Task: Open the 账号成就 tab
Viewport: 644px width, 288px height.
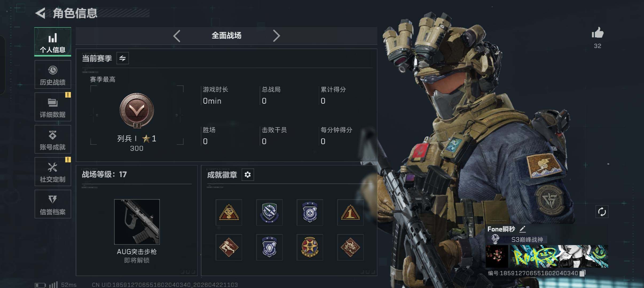Action: [53, 139]
